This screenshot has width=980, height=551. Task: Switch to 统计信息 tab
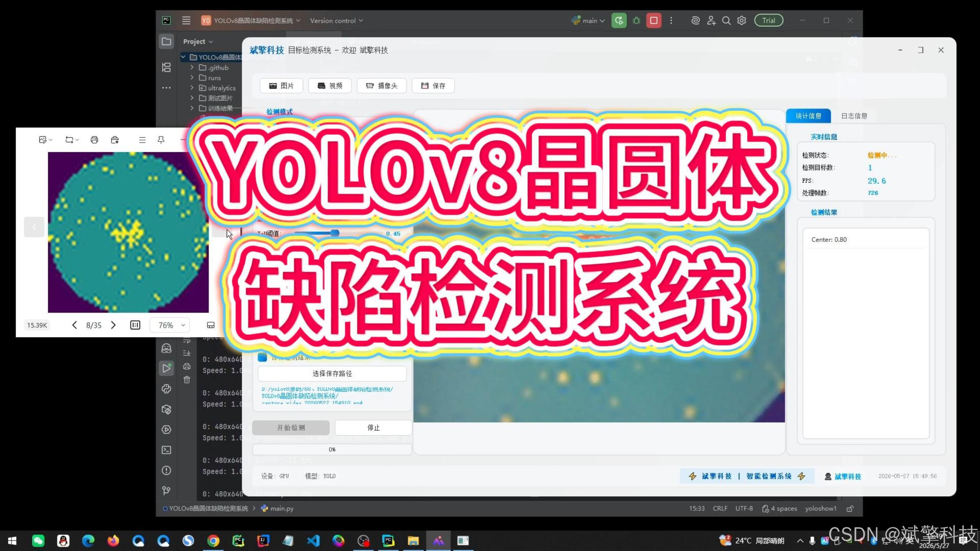(808, 116)
